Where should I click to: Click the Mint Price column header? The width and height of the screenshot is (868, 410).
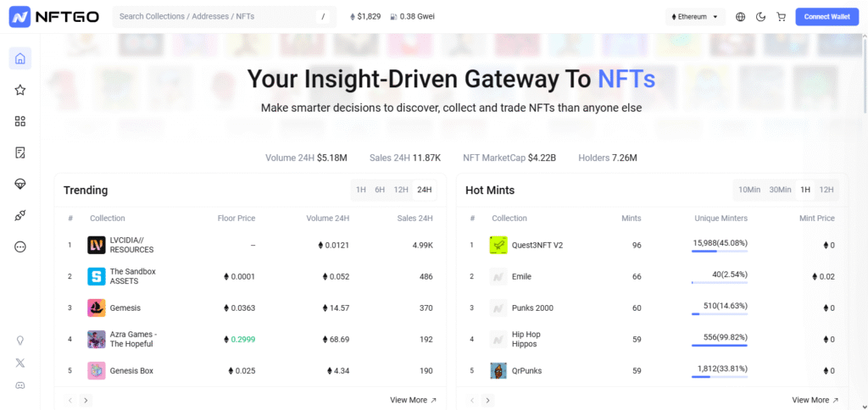(817, 218)
